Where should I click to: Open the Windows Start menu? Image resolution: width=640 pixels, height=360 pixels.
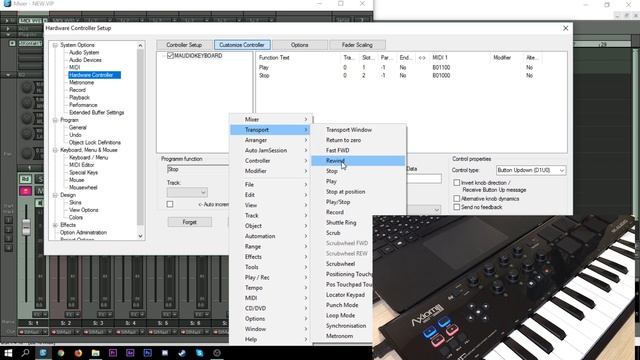pos(8,353)
